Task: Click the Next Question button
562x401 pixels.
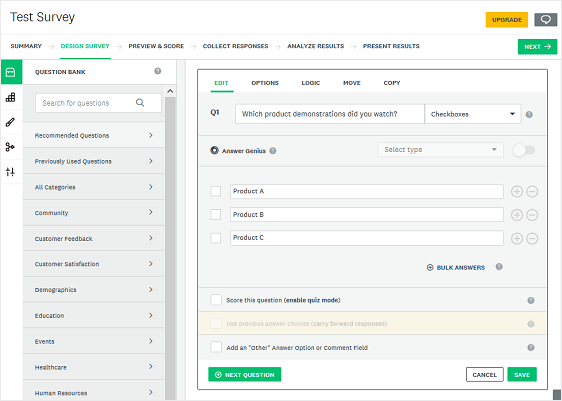Action: point(244,374)
